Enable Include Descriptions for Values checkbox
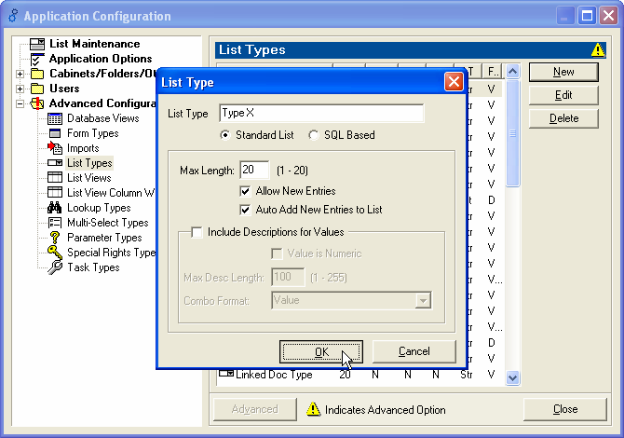 pyautogui.click(x=197, y=232)
